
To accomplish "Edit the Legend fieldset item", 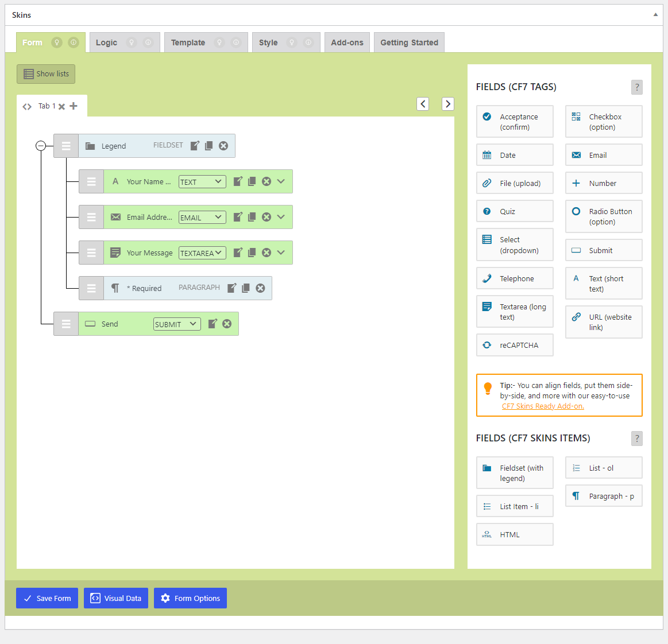I will point(195,146).
